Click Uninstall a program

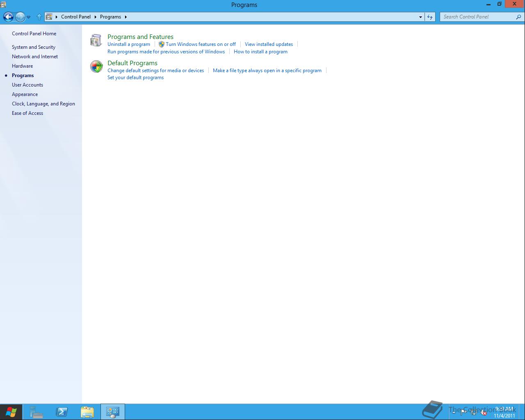click(x=129, y=44)
